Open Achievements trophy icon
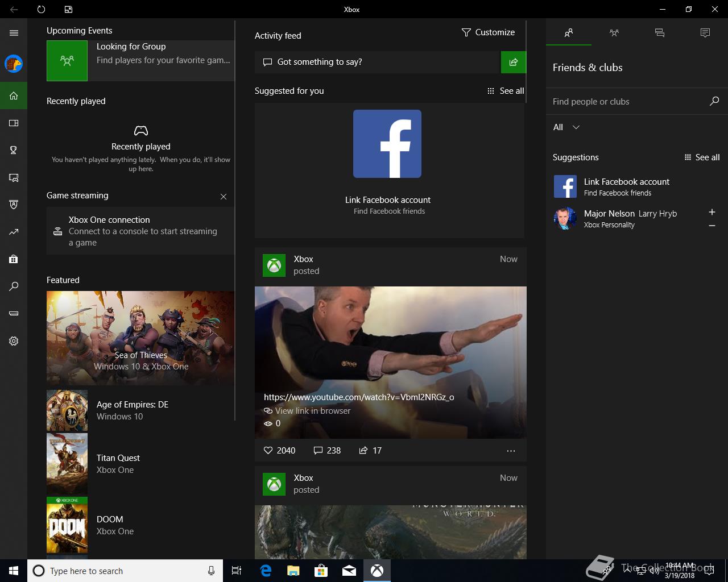728x582 pixels. (14, 150)
